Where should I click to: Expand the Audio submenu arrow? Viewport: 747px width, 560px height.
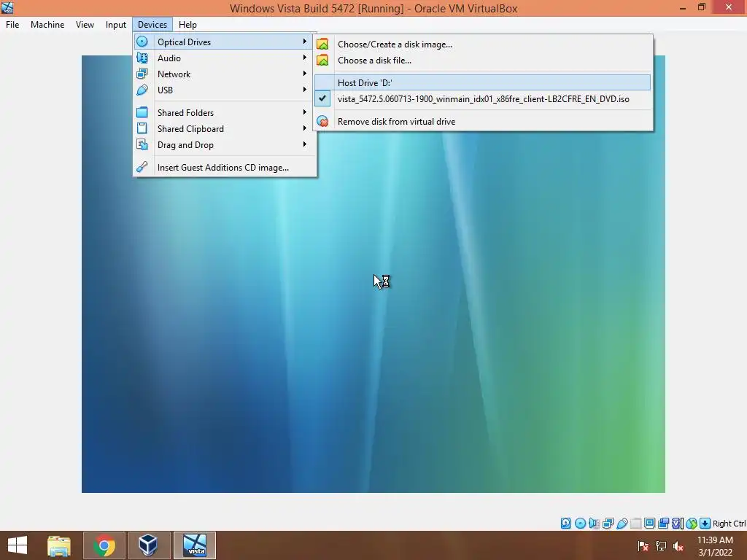point(304,58)
